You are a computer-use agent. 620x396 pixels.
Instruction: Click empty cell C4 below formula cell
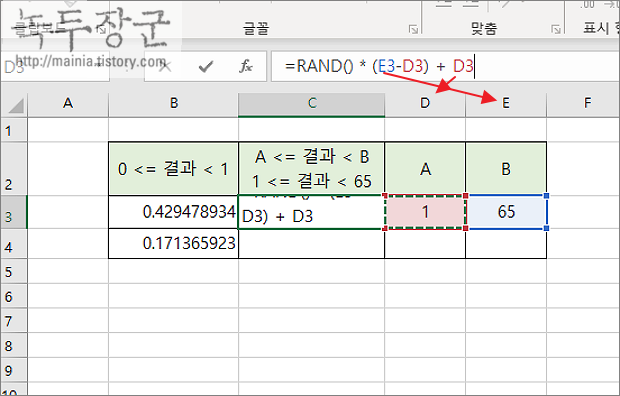[312, 243]
